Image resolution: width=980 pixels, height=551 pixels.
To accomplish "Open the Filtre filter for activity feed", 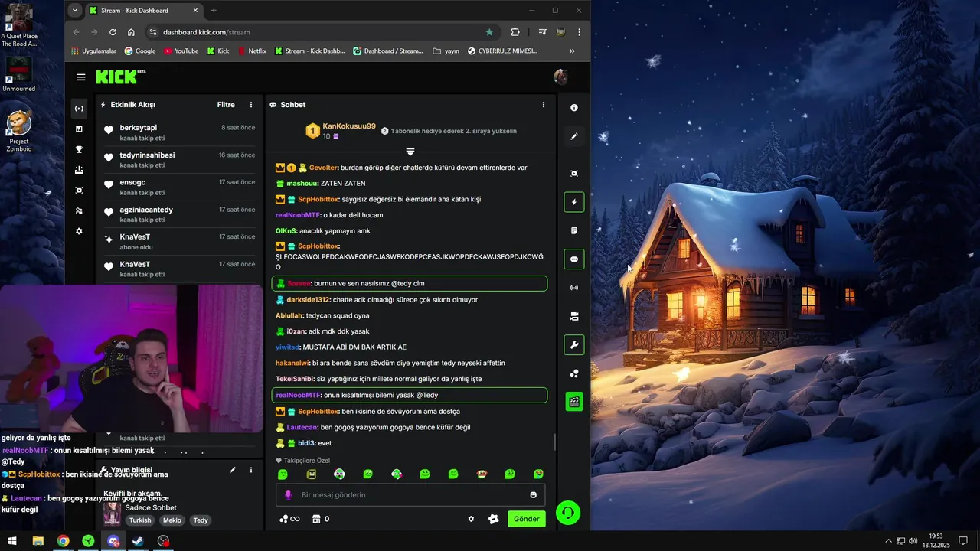I will (x=226, y=105).
